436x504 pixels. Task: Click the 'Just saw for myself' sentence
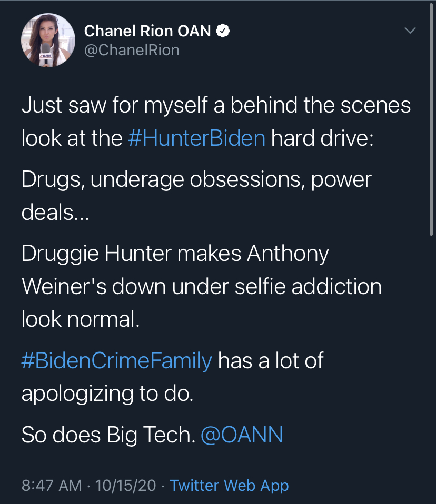216,122
